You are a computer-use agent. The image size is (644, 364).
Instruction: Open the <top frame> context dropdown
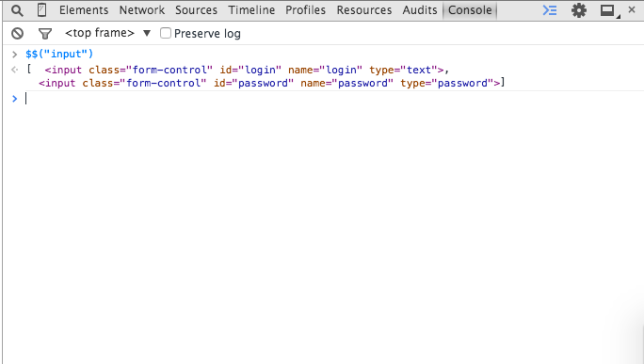107,33
